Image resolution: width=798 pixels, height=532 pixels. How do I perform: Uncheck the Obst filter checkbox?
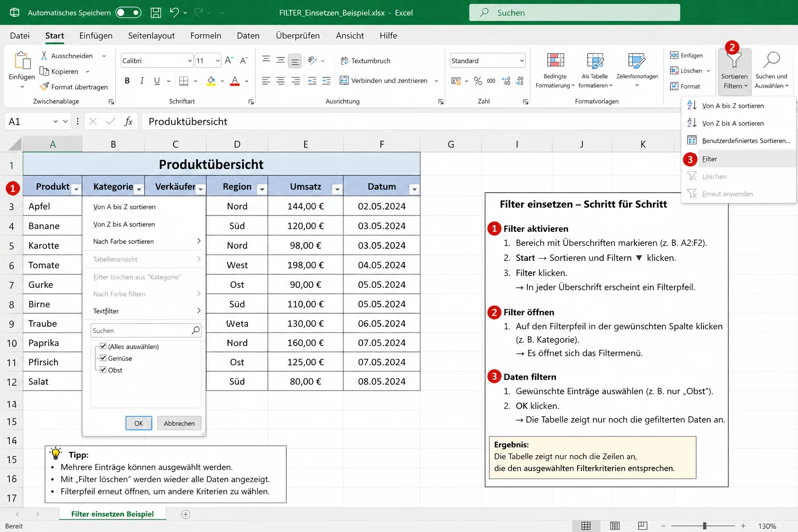tap(103, 370)
